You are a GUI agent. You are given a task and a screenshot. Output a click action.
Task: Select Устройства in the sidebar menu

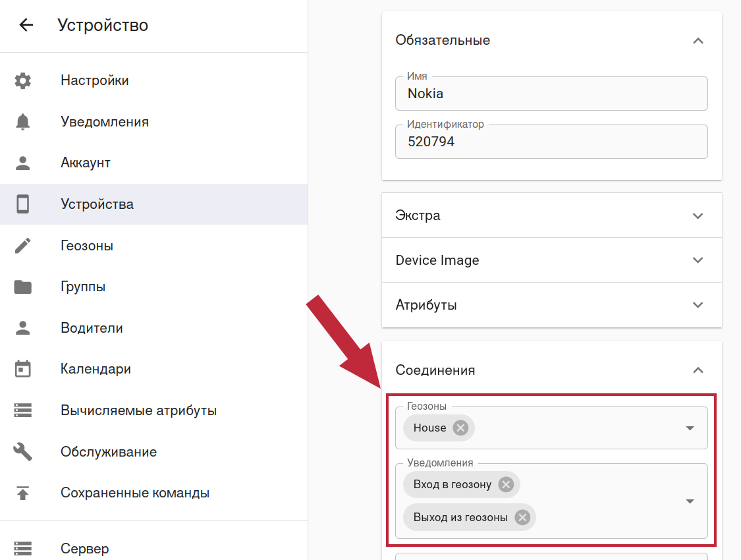[x=97, y=204]
